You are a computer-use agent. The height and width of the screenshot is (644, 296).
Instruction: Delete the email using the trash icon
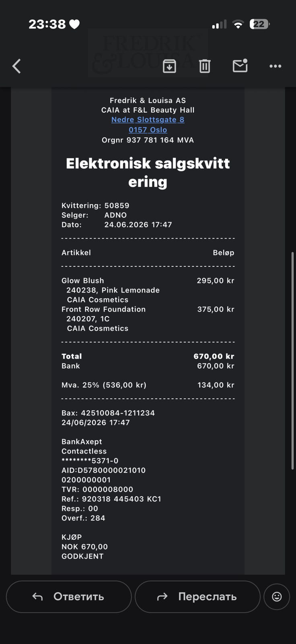(205, 66)
